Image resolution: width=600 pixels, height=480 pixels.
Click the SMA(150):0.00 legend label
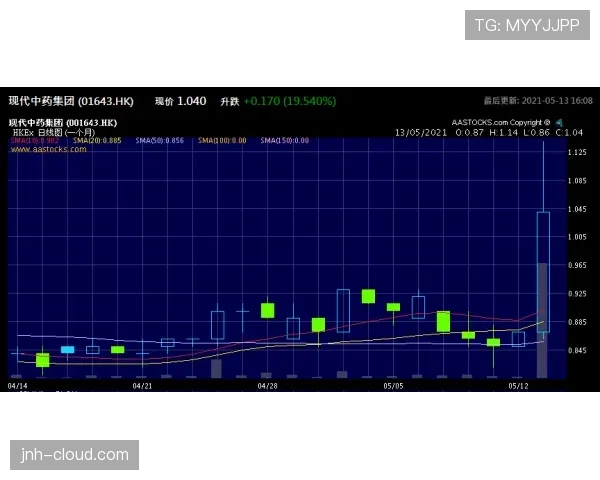click(x=285, y=140)
